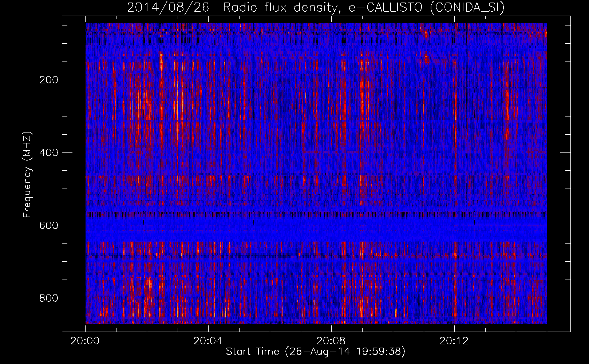The height and width of the screenshot is (364, 589).
Task: Click the 20:00 time axis label
Action: tap(85, 341)
